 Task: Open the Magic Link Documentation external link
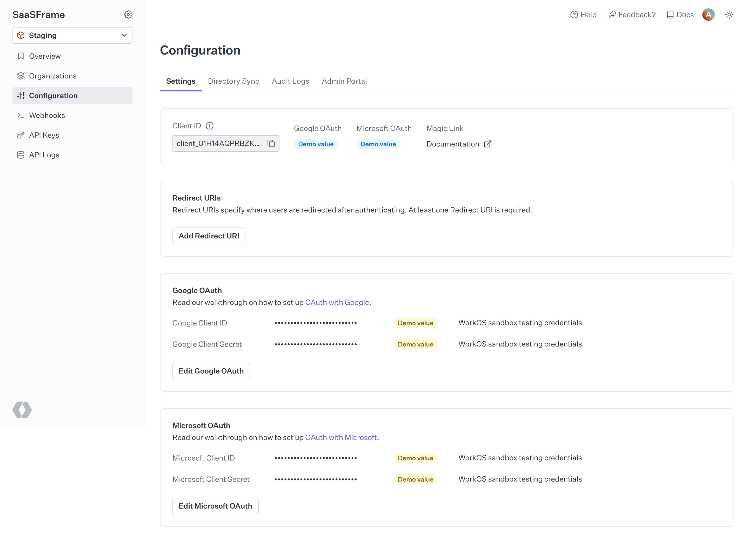click(458, 144)
